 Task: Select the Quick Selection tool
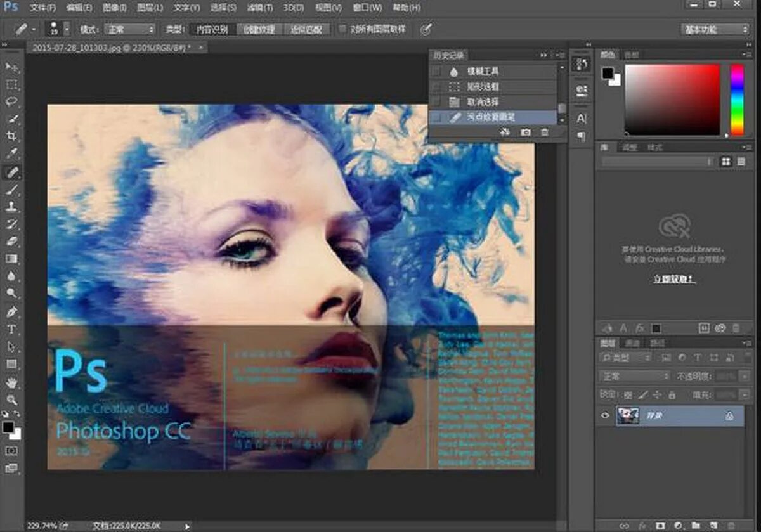click(x=12, y=119)
